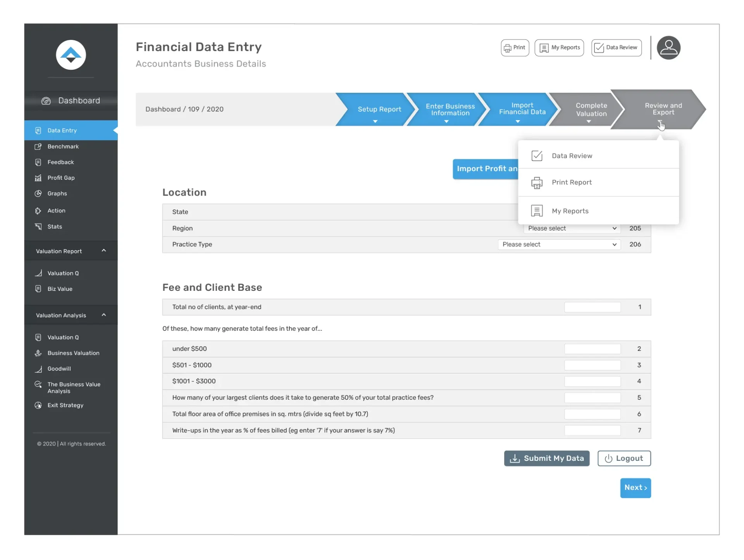Click the Exit Strategy sidebar icon
Screen dimensions: 744x560
[38, 405]
